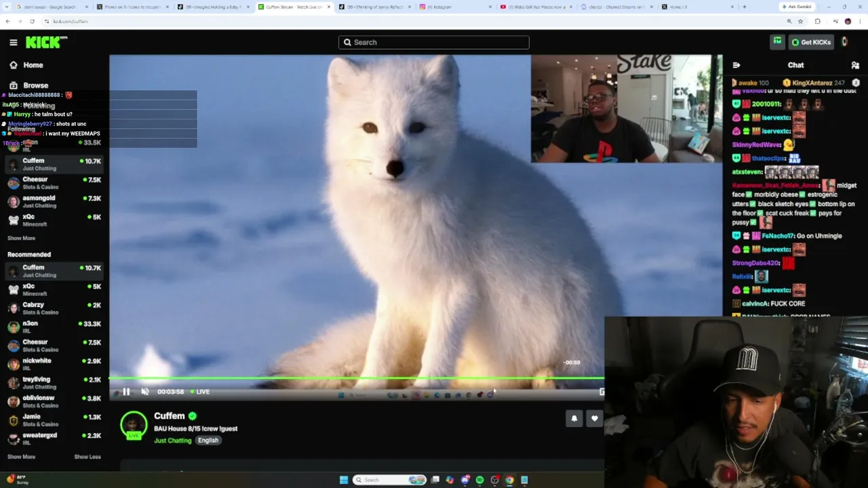Bookmark this page with the star icon
The image size is (868, 488).
tap(801, 21)
